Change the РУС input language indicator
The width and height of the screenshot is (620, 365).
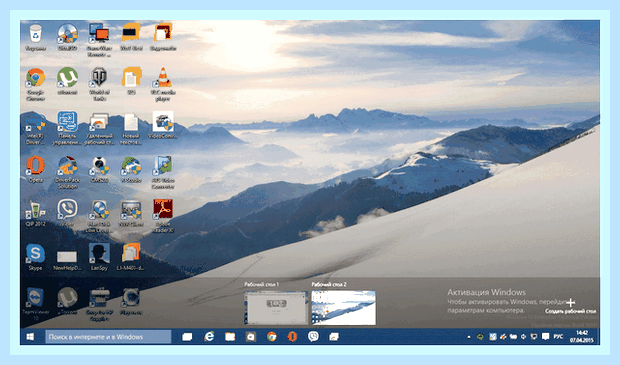pos(558,337)
